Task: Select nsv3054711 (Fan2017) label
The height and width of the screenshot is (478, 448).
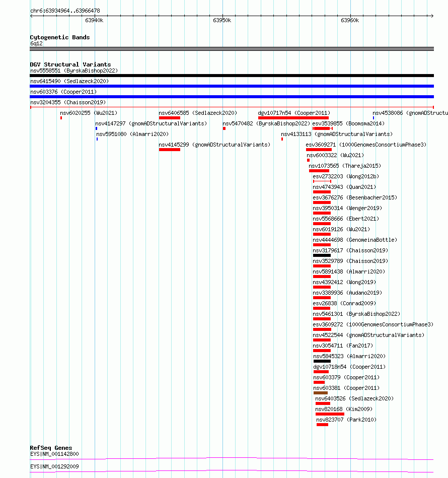Action: point(343,346)
